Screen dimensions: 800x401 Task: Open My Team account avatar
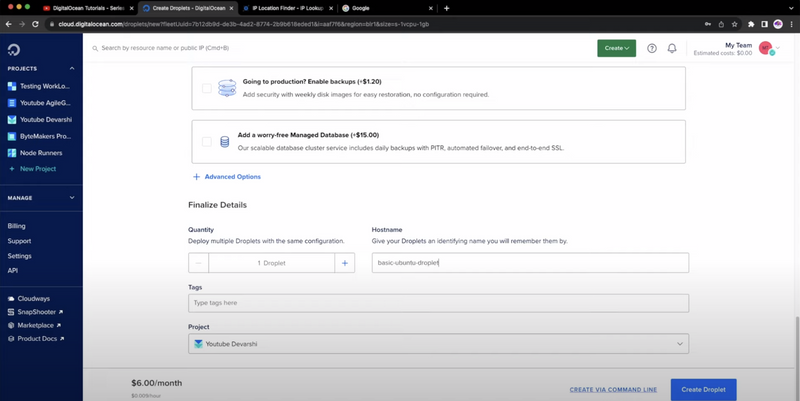765,48
